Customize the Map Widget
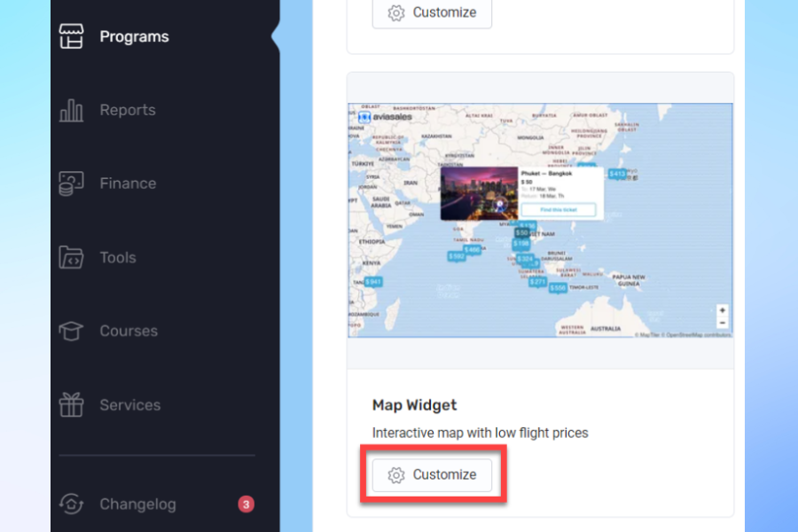The width and height of the screenshot is (798, 532). 432,475
